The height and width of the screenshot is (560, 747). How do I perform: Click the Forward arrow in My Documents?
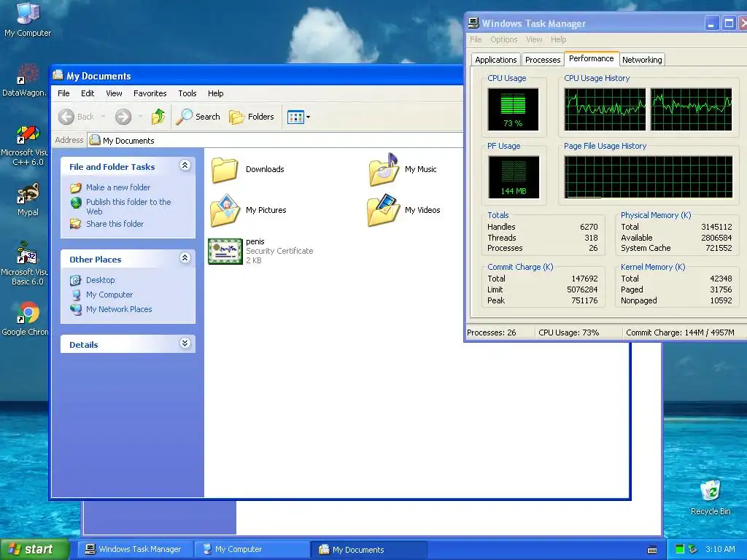coord(123,117)
